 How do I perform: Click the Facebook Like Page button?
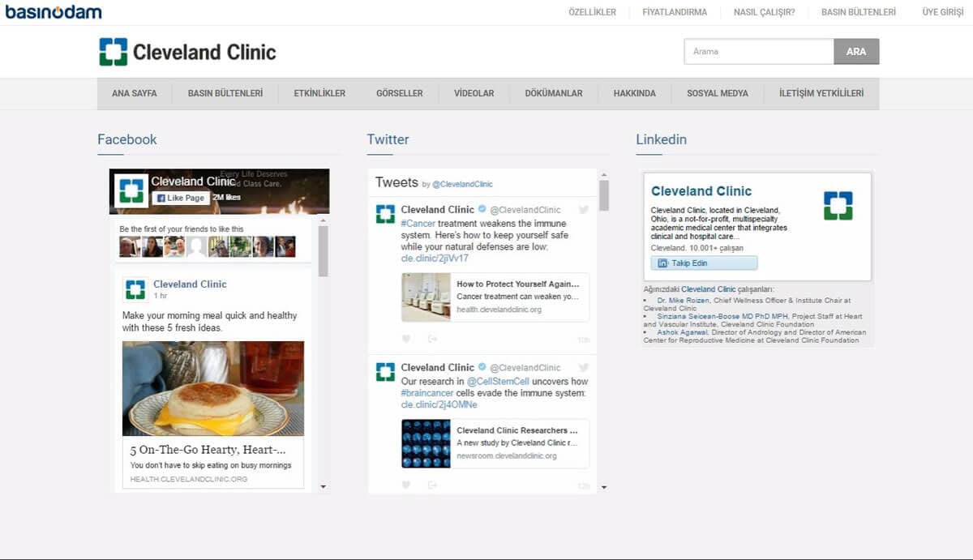click(x=181, y=198)
